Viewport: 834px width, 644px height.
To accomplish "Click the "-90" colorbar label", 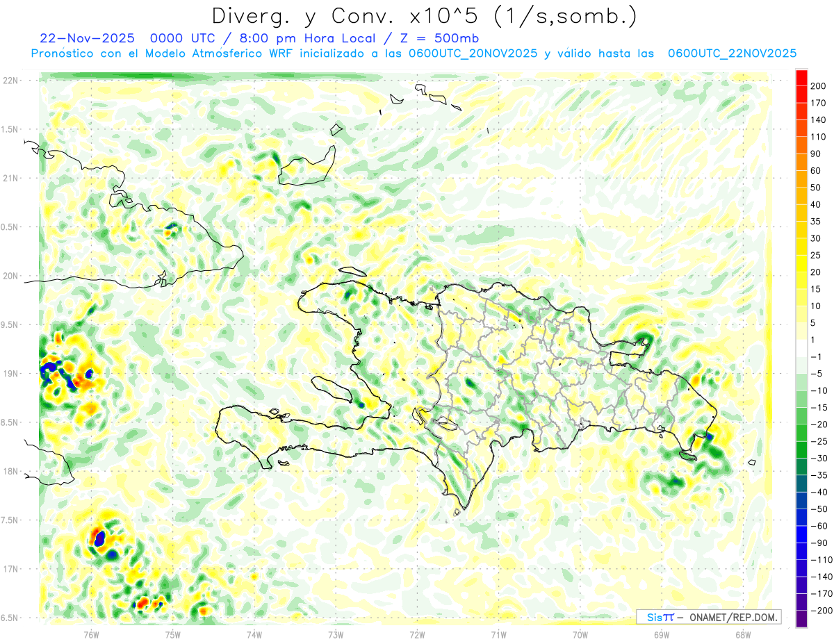I will point(818,543).
